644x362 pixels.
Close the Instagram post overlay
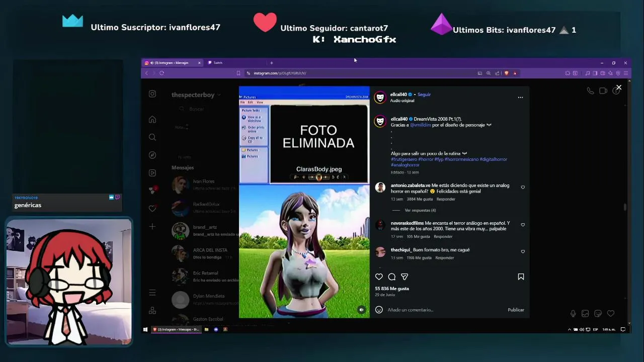click(619, 87)
